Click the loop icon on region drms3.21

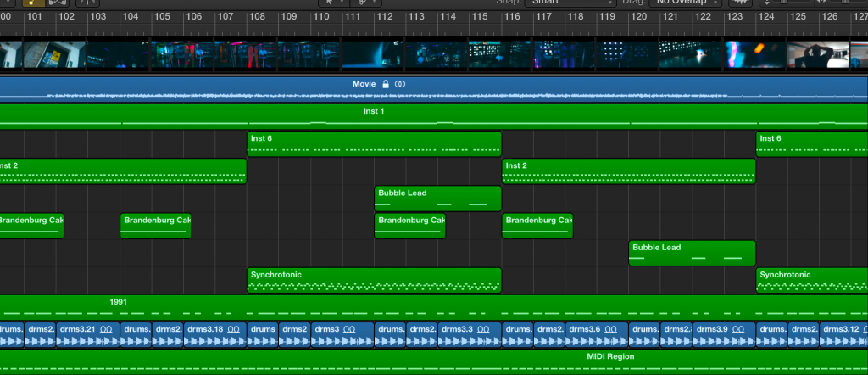(106, 329)
